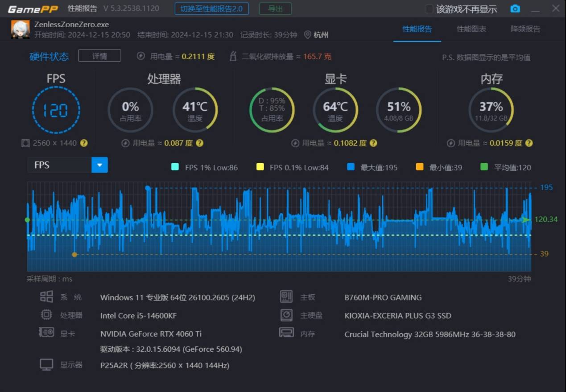The image size is (566, 392).
Task: Click the memory 37% usage gauge
Action: 491,110
